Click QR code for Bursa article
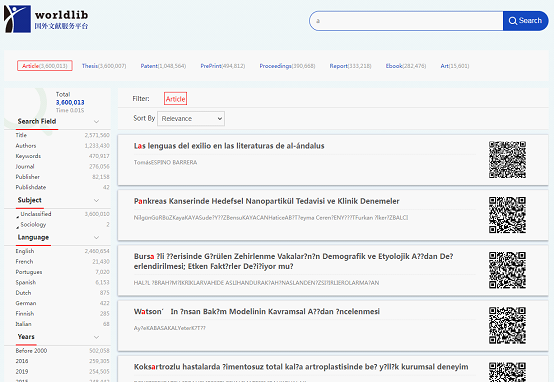This screenshot has height=382, width=554. click(507, 270)
